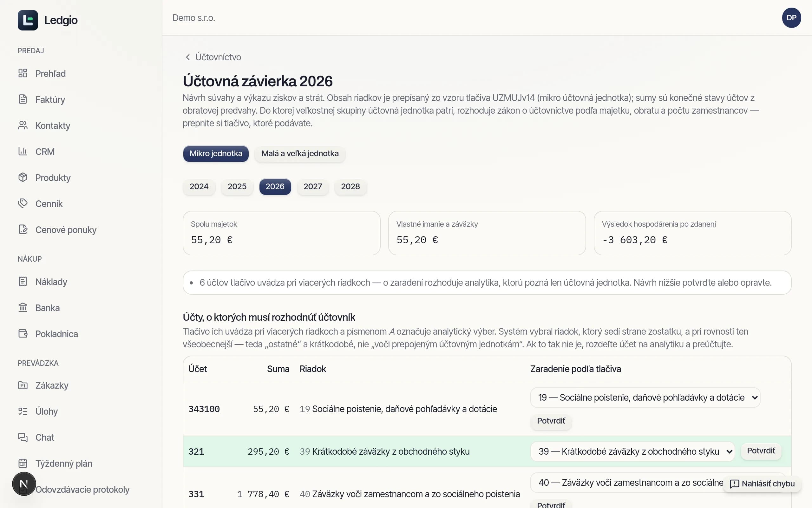
Task: Confirm classification for account 343100
Action: tap(551, 421)
